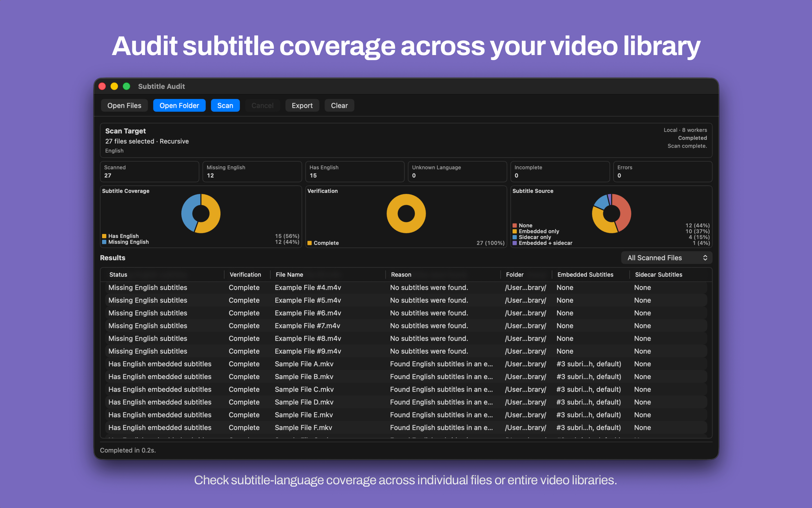This screenshot has width=812, height=508.
Task: Click the Missing English blue legend swatch
Action: tap(104, 242)
